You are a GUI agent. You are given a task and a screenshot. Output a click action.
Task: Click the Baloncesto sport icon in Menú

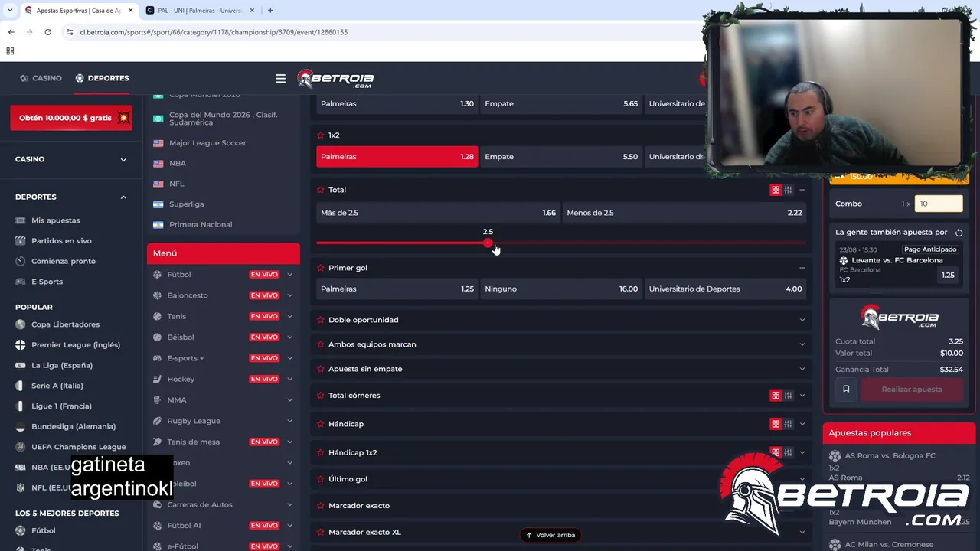coord(157,295)
